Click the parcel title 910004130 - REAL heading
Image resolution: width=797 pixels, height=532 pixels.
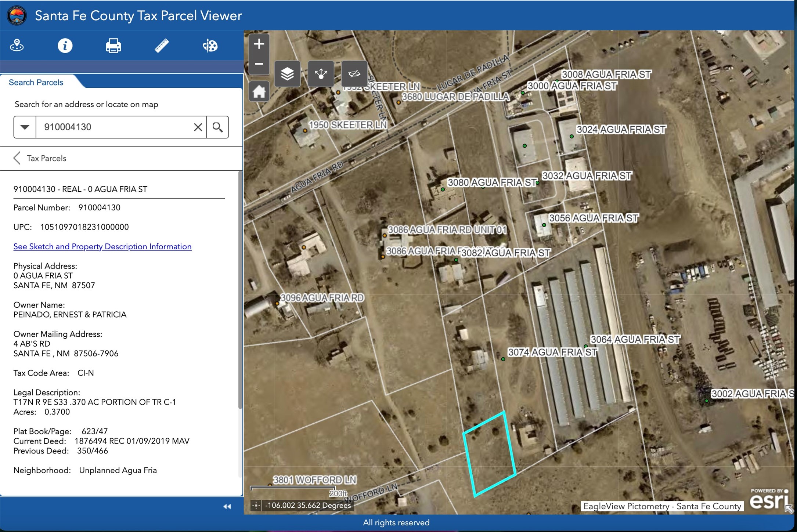(x=80, y=189)
